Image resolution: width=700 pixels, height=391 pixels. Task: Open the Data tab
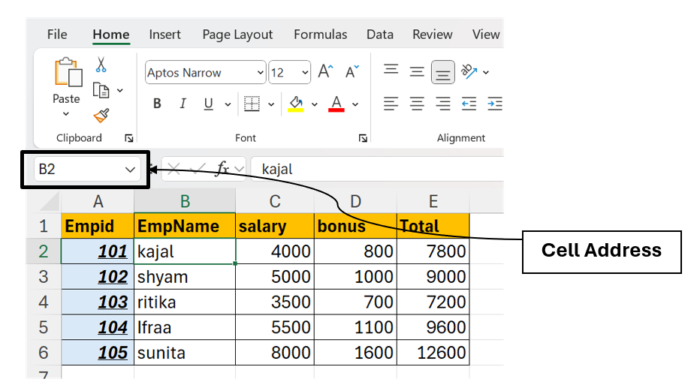pyautogui.click(x=380, y=34)
